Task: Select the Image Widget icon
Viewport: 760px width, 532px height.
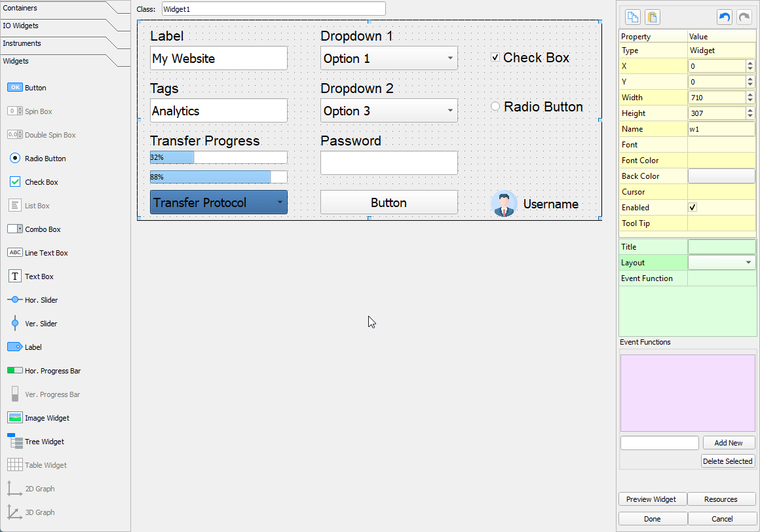Action: click(15, 418)
